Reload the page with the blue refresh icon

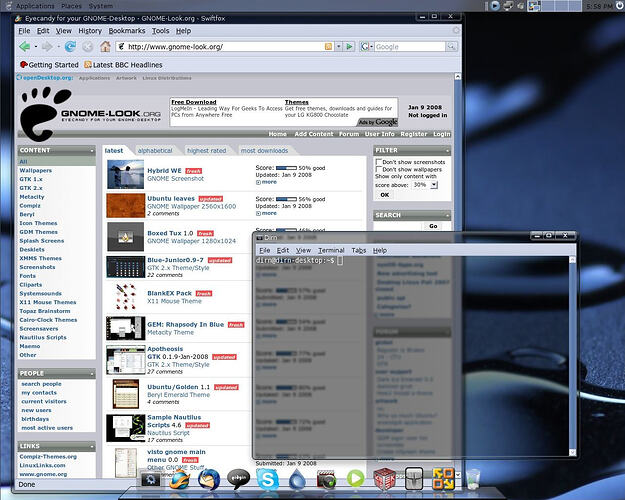tap(71, 47)
